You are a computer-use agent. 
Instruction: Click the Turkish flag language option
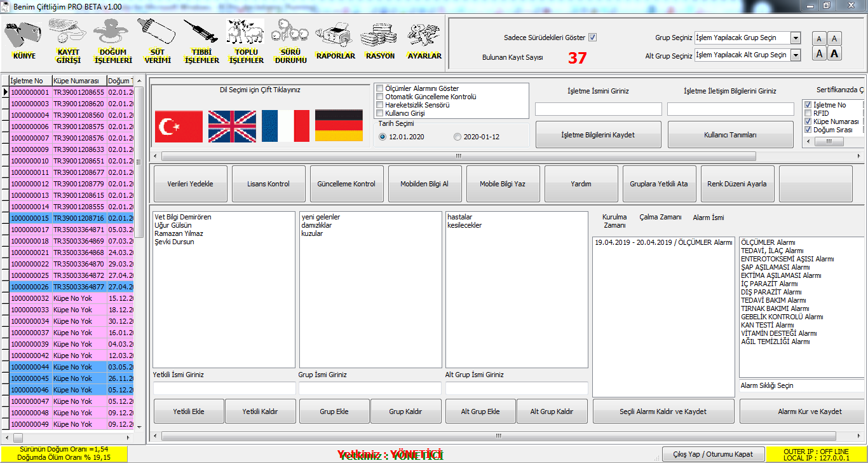(179, 127)
